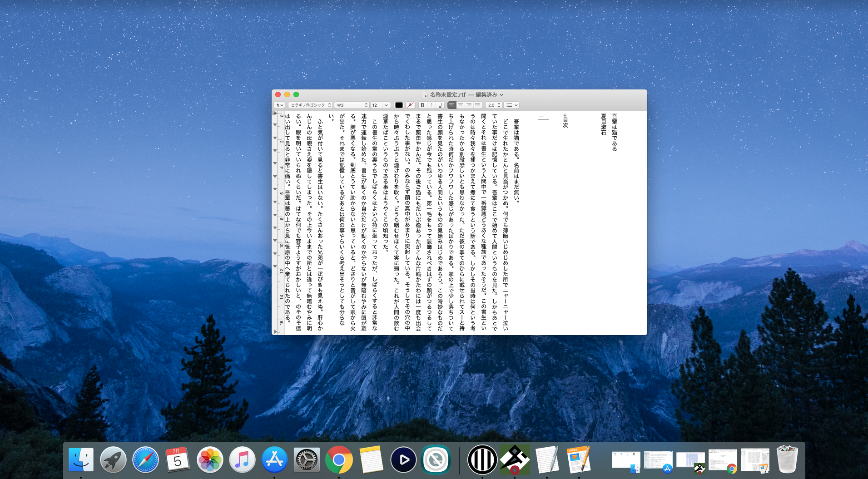Viewport: 868px width, 479px height.
Task: Open the green black-and-white glyph app in Dock
Action: coord(515,459)
